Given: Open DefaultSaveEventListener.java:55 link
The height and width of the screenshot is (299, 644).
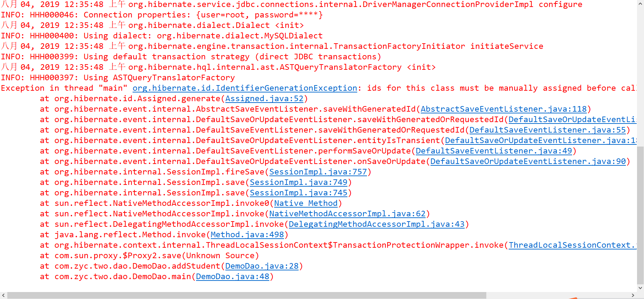Looking at the screenshot, I should (548, 130).
